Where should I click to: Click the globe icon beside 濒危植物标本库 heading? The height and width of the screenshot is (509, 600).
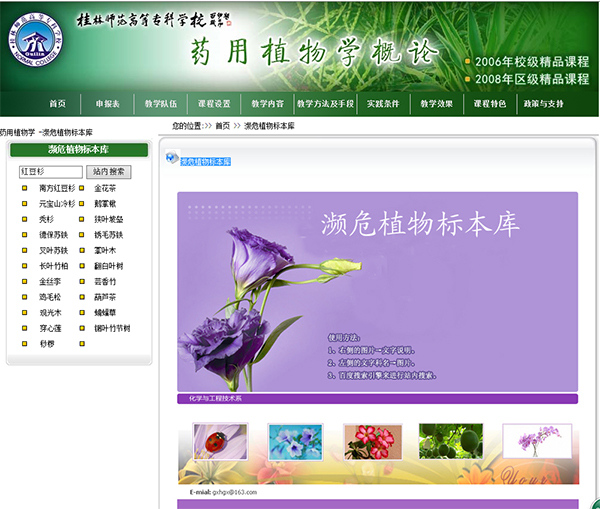[x=172, y=159]
